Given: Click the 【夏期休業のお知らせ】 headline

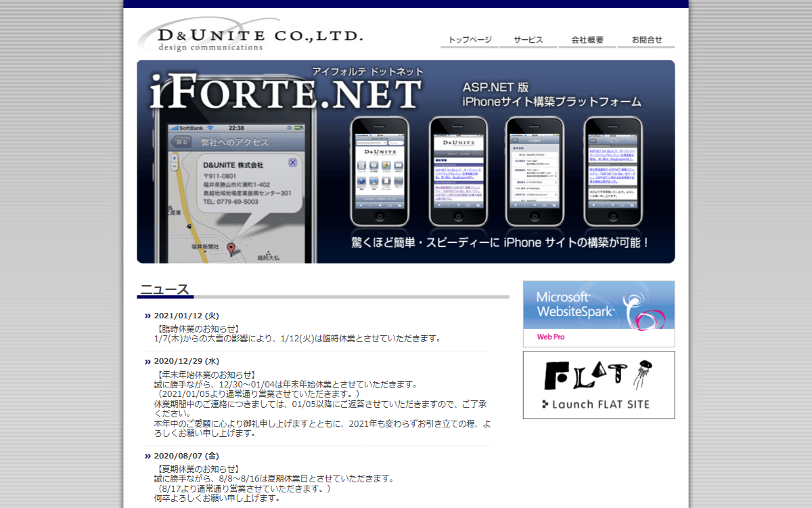Looking at the screenshot, I should pyautogui.click(x=197, y=469).
